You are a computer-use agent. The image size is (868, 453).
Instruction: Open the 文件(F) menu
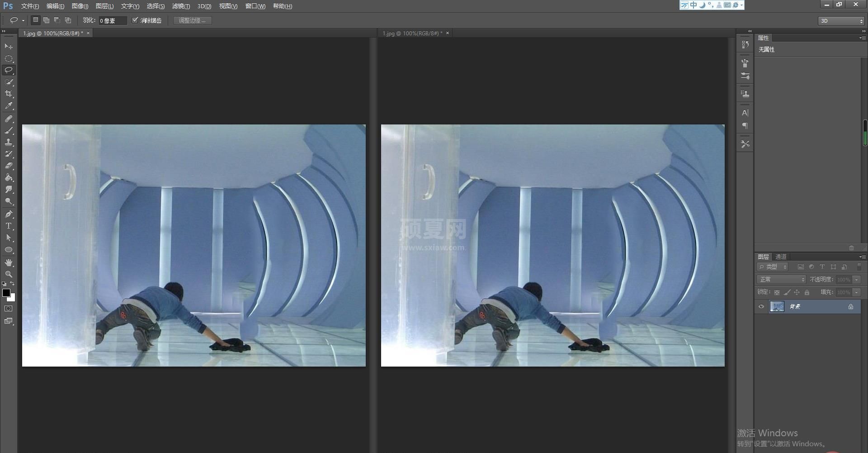(30, 6)
